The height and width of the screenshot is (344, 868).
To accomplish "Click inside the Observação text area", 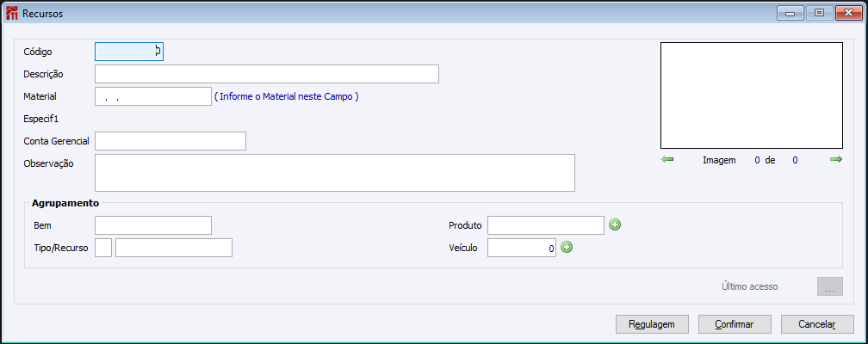I will [x=334, y=173].
